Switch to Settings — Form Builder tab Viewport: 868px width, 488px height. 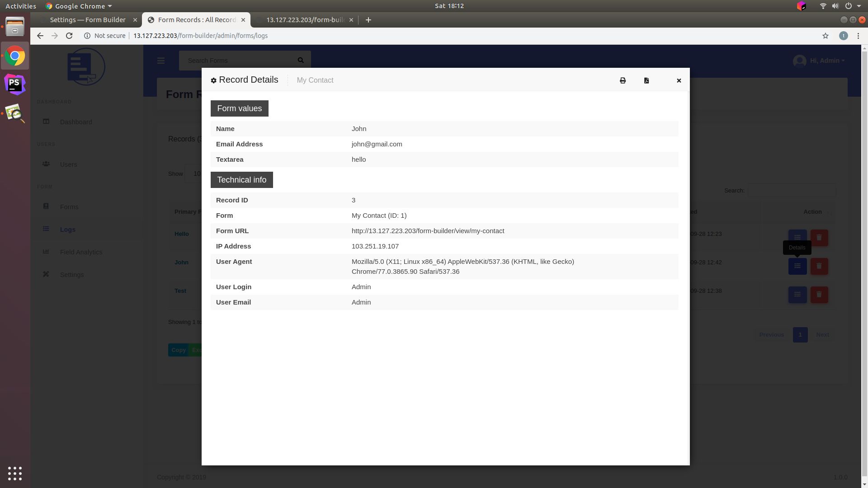pos(88,20)
